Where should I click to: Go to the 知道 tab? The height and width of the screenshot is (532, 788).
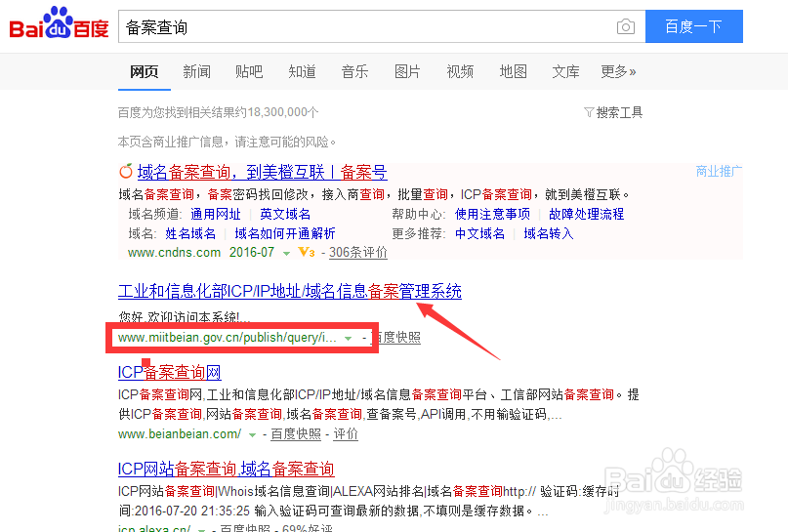click(302, 72)
